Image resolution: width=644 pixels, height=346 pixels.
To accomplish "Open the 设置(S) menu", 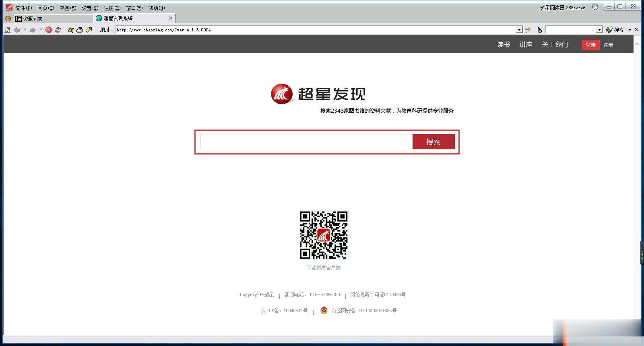I will pyautogui.click(x=90, y=8).
